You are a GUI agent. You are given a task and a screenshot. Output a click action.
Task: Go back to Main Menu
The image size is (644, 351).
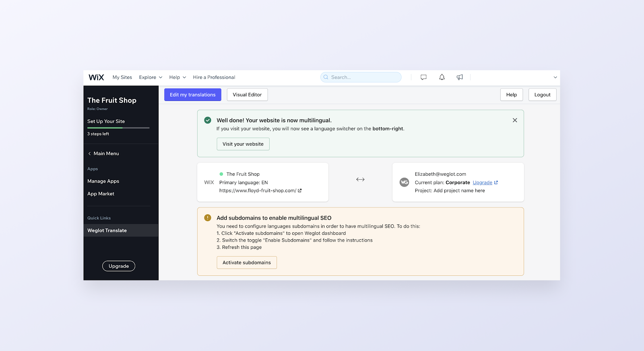click(106, 154)
